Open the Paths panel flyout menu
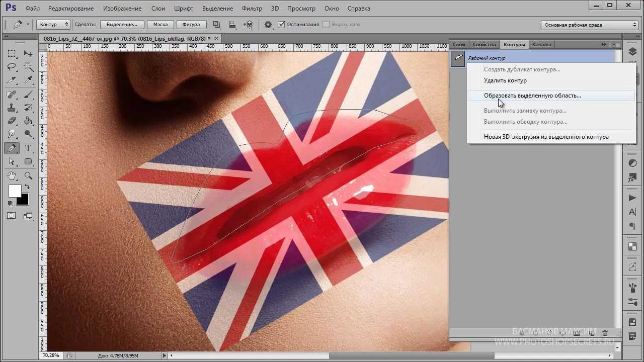 click(x=617, y=44)
